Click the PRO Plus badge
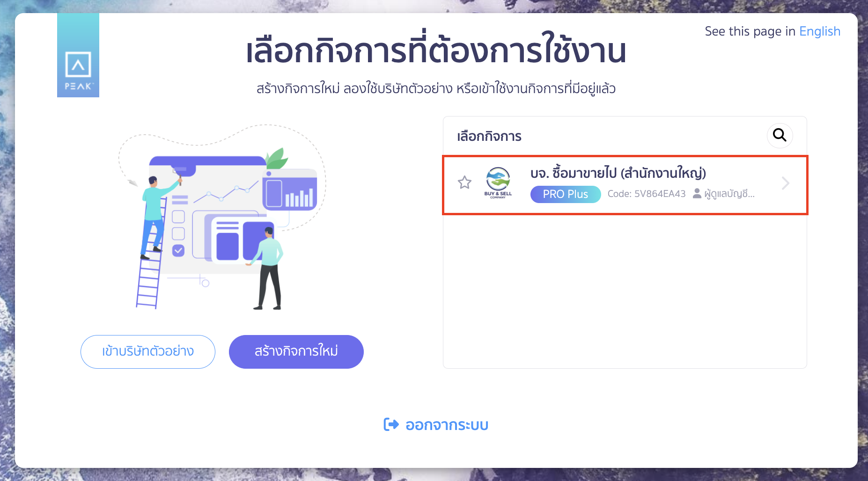 point(566,194)
